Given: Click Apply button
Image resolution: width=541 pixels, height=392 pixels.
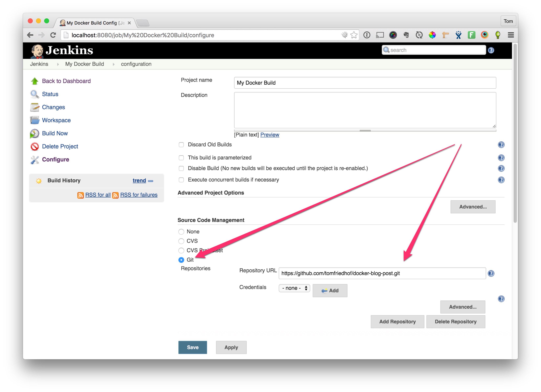Looking at the screenshot, I should [231, 347].
